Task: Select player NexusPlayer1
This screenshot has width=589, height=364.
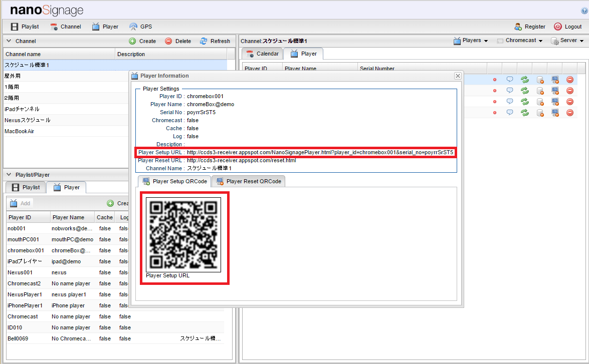Action: [68, 294]
